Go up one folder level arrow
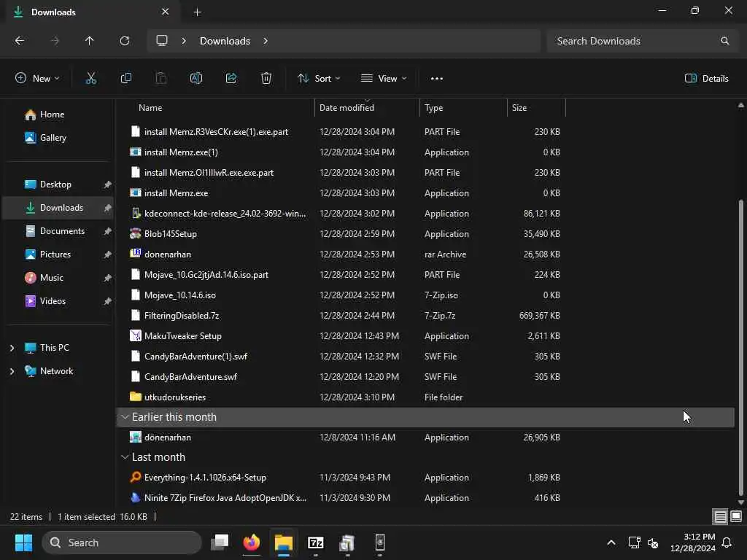 [89, 41]
